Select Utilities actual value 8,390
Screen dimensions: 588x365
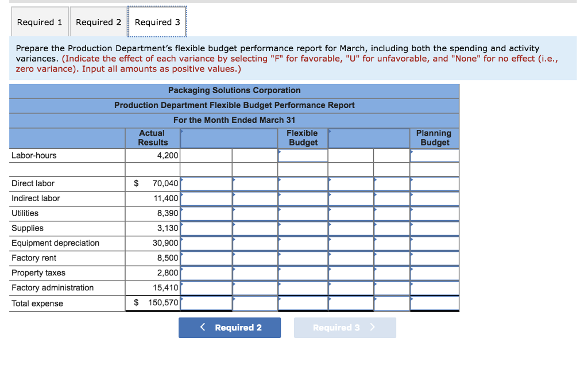click(x=168, y=213)
